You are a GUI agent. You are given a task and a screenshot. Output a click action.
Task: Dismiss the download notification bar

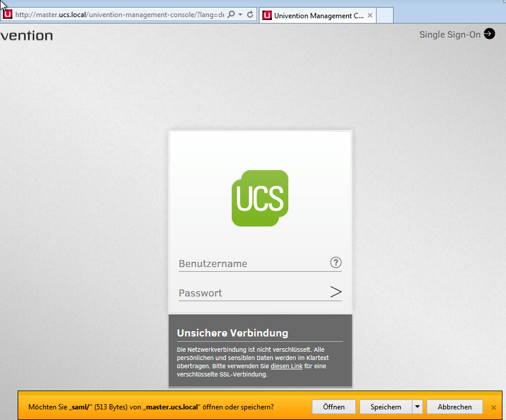[494, 407]
